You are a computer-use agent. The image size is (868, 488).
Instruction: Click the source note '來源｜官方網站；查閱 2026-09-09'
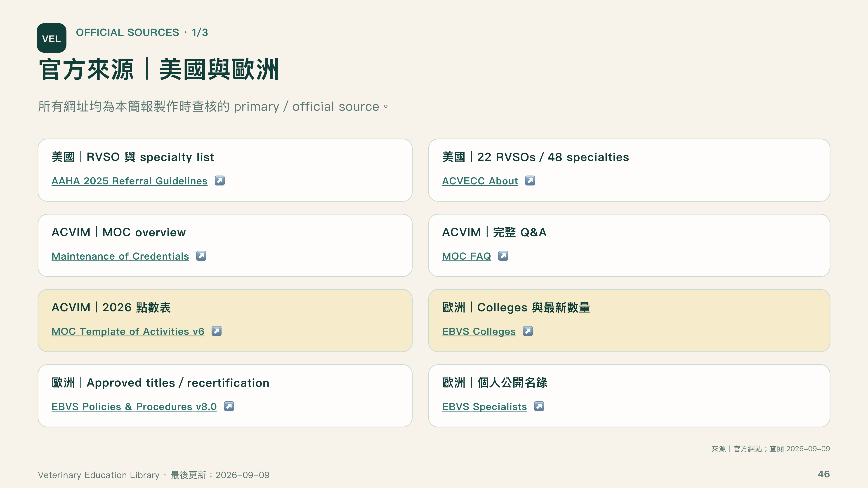click(x=771, y=449)
